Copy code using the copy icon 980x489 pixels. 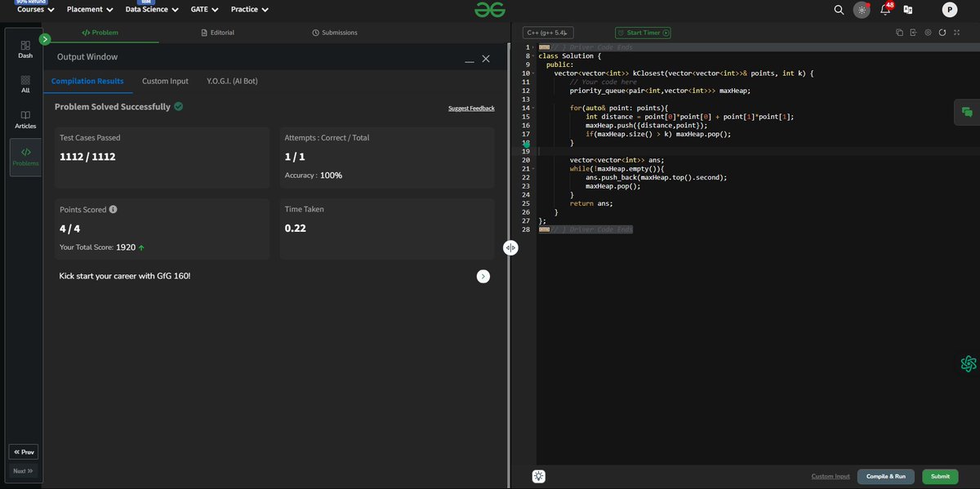(x=899, y=33)
